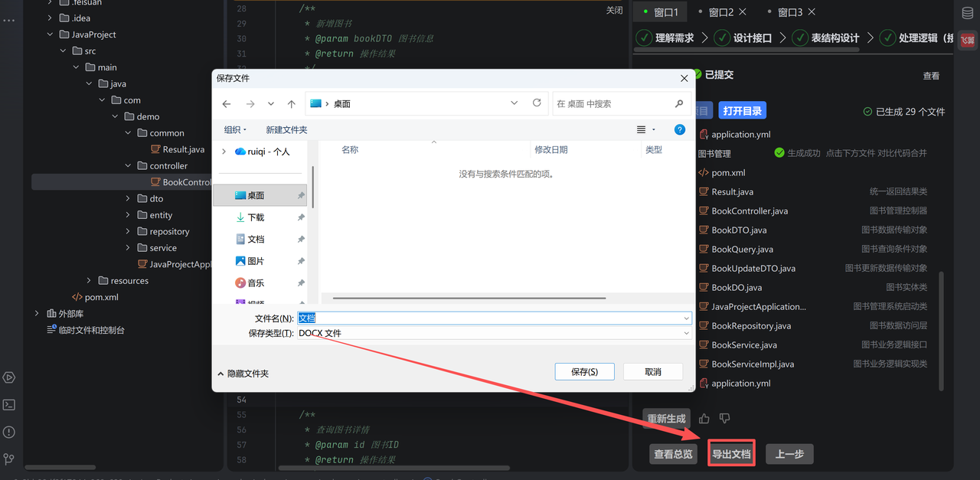Select 桌面 in the navigation pane
Screen dimensions: 980x480
click(260, 195)
